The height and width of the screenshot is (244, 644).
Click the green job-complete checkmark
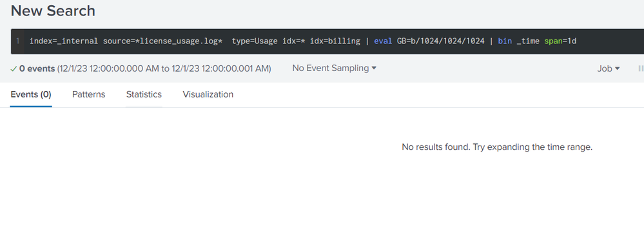[x=14, y=69]
